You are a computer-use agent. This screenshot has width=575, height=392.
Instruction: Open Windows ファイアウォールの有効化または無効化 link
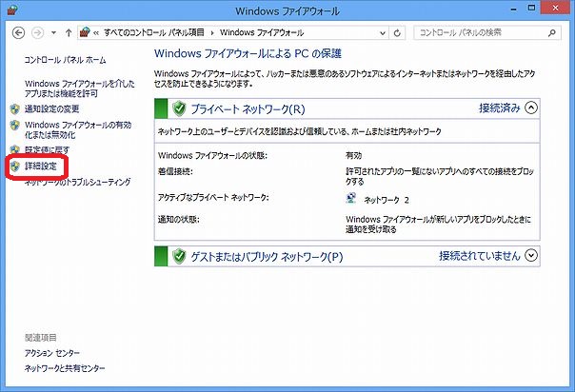pos(78,129)
